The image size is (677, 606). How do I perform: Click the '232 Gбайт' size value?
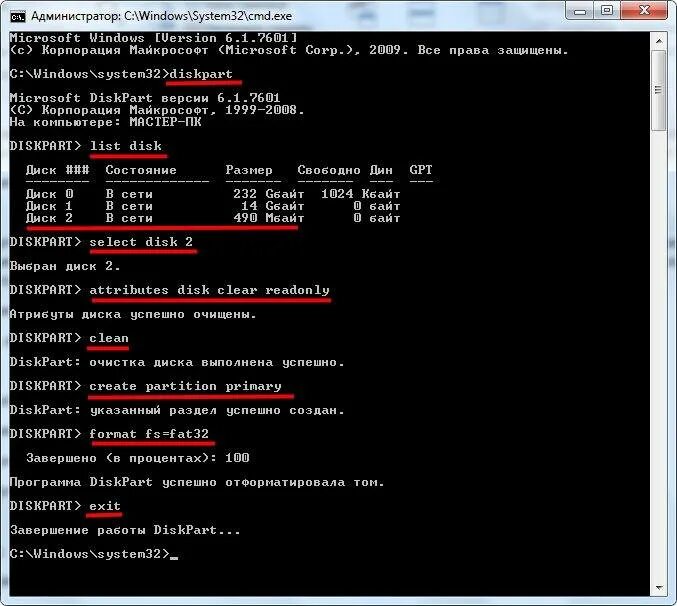pyautogui.click(x=269, y=194)
